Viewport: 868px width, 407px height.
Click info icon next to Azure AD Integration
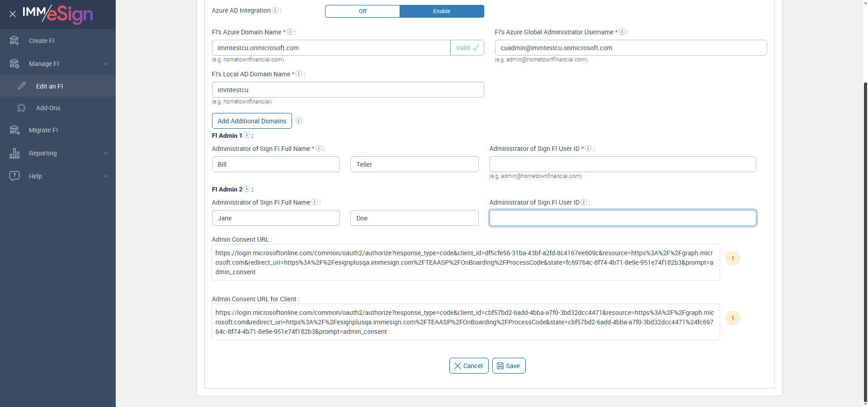click(275, 10)
